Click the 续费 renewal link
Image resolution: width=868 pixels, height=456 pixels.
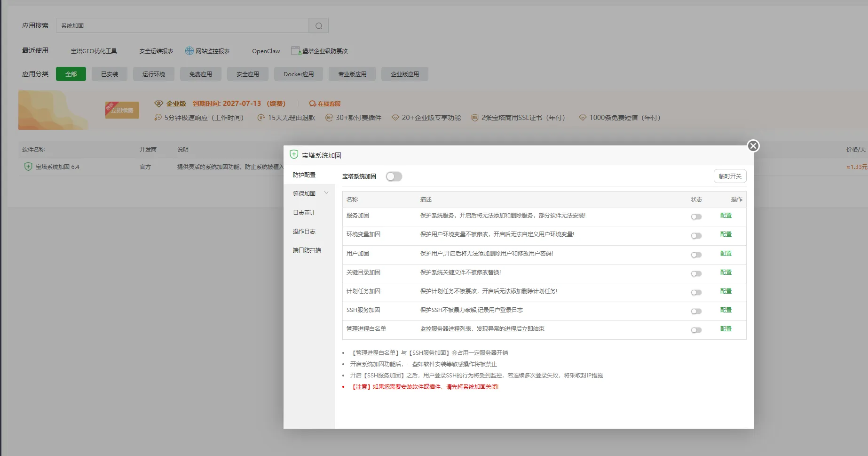coord(276,104)
